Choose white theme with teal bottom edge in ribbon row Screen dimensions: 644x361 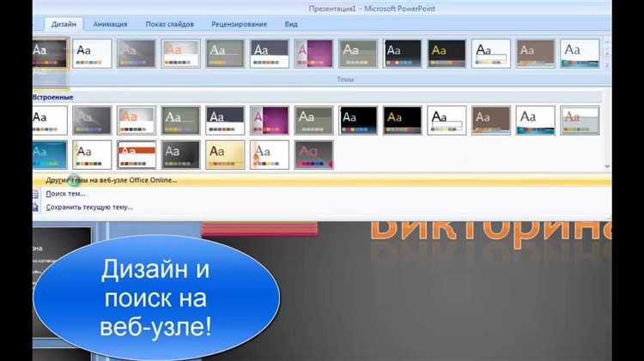coord(580,53)
